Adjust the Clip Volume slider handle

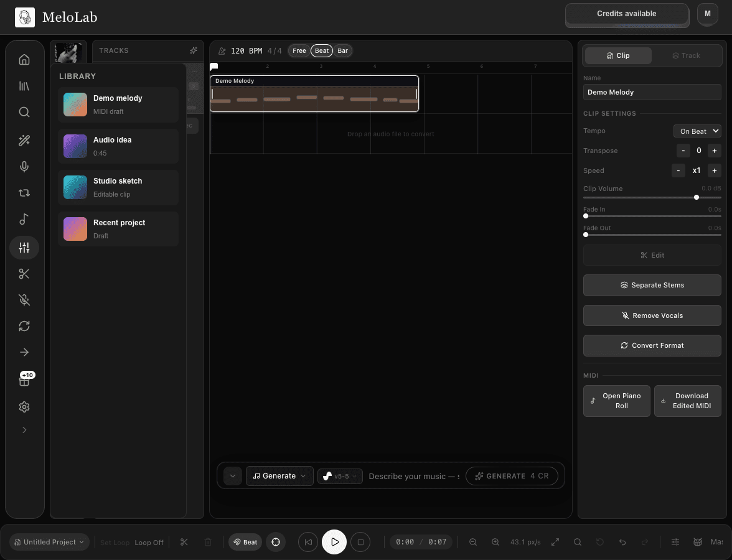pyautogui.click(x=696, y=197)
